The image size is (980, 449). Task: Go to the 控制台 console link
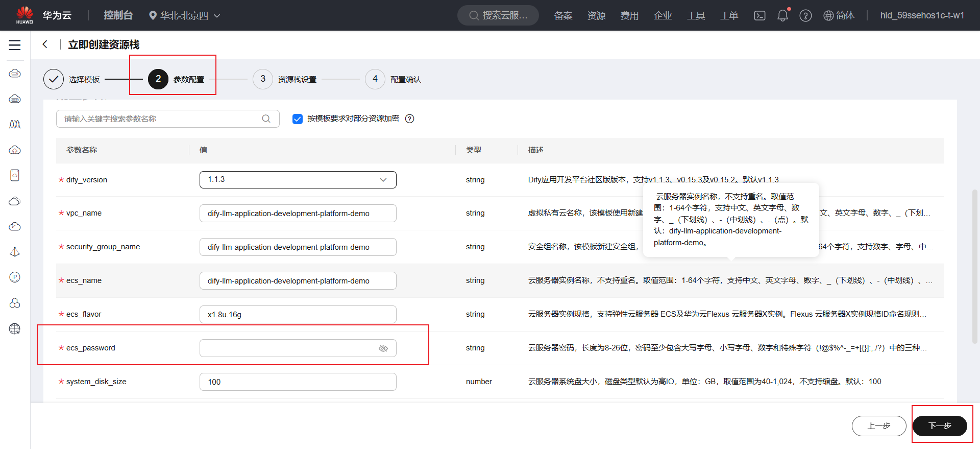118,15
